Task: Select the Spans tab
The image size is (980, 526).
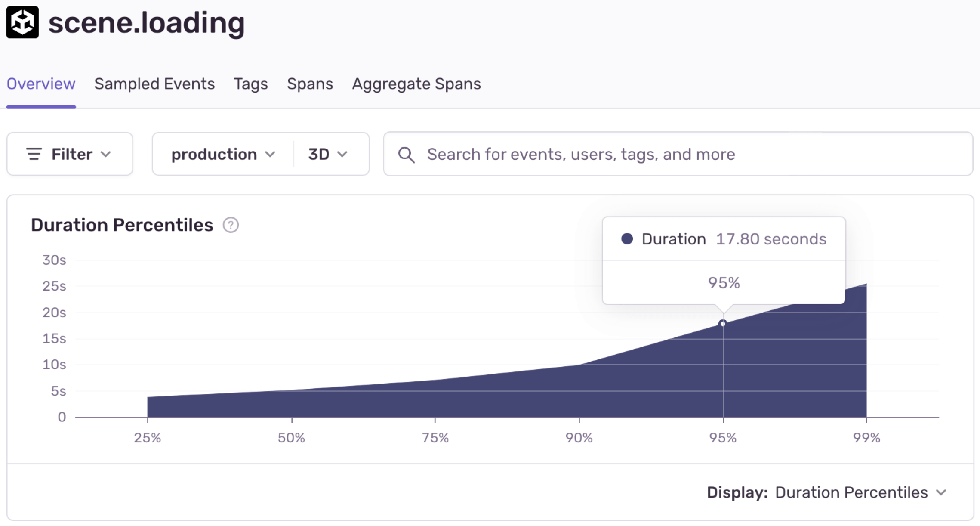Action: coord(310,84)
